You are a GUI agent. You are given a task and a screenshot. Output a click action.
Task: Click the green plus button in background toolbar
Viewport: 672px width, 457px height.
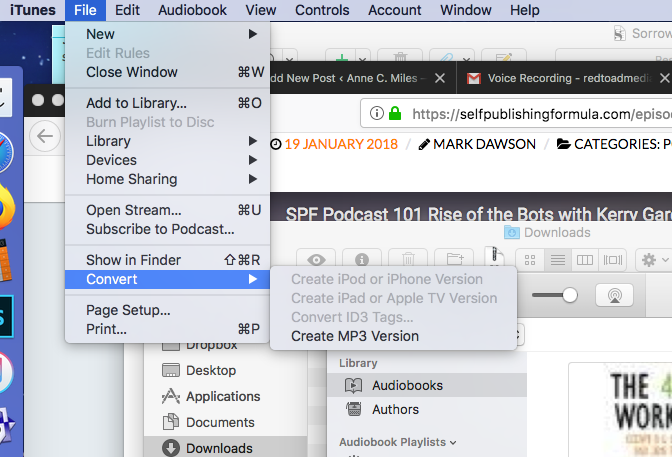tap(342, 57)
